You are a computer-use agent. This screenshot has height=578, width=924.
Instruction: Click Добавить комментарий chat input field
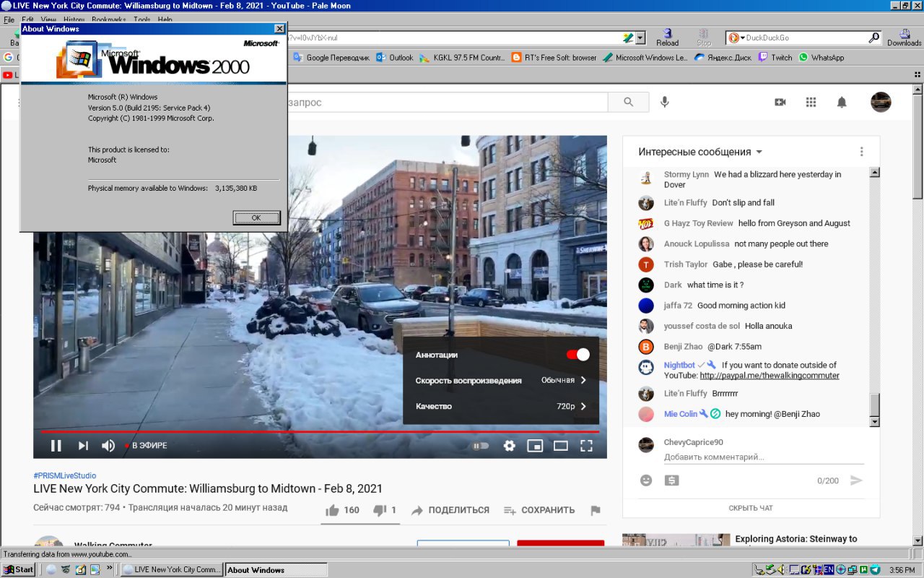tap(763, 457)
